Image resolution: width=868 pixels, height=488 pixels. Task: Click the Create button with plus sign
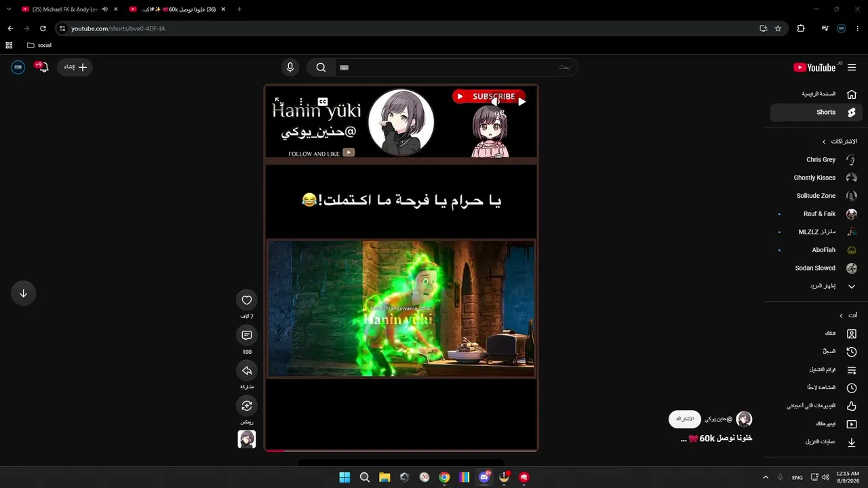point(75,67)
